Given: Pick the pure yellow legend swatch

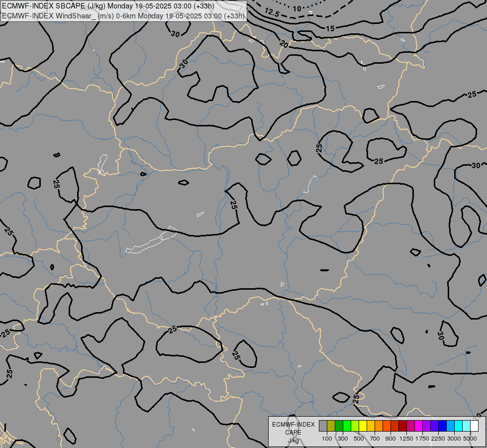Looking at the screenshot, I should [363, 426].
